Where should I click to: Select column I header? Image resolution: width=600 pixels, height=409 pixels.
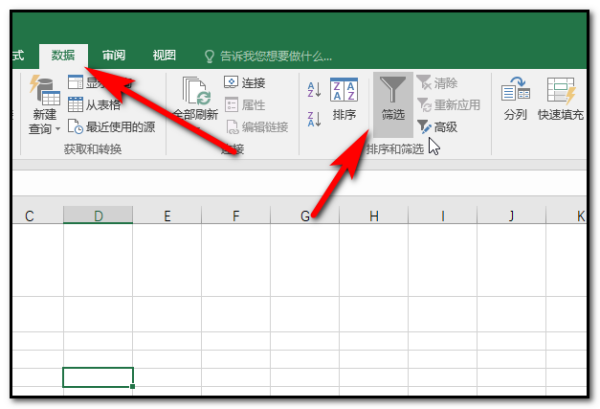coord(443,216)
